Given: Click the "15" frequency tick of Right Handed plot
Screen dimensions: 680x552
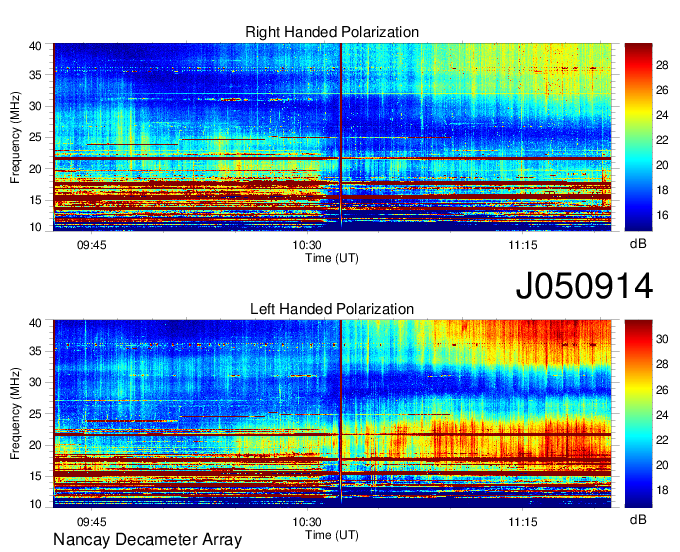Looking at the screenshot, I should click(x=36, y=200).
